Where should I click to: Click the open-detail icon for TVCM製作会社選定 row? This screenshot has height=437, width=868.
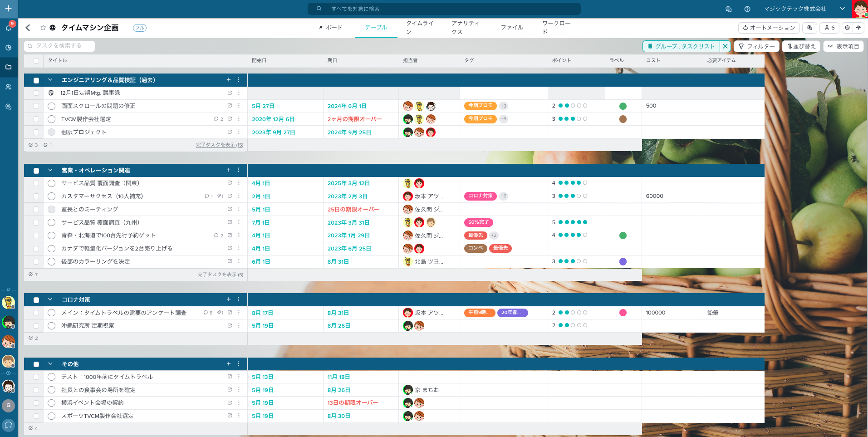230,119
